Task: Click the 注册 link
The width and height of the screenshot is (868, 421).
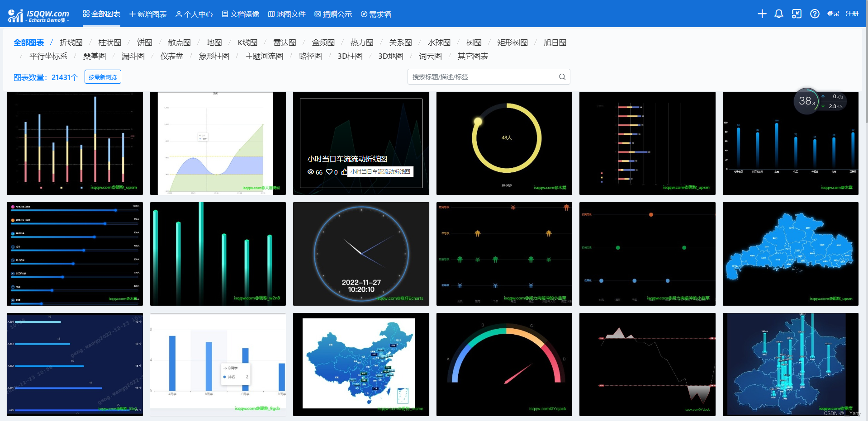Action: click(x=852, y=14)
